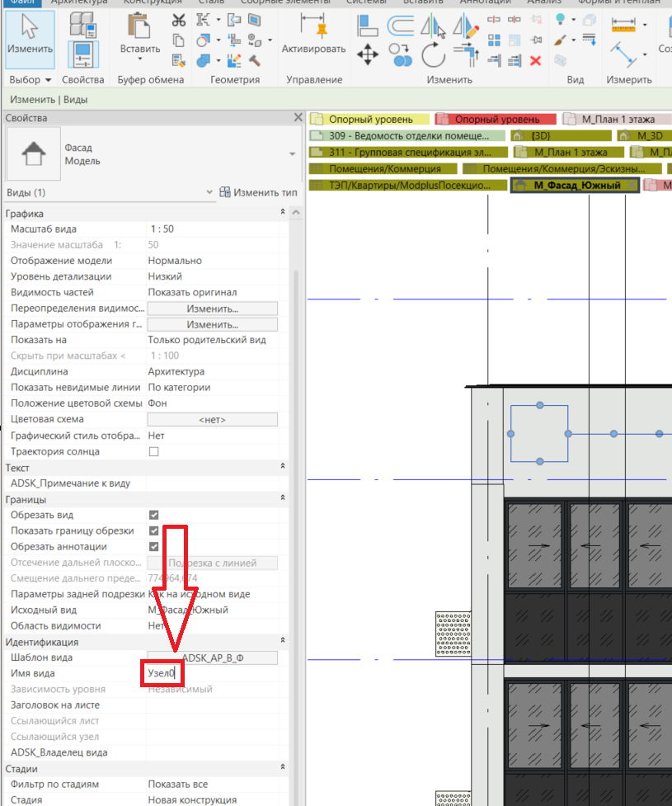This screenshot has width=672, height=806.
Task: Click the Cut geometry tool icon
Action: click(203, 40)
